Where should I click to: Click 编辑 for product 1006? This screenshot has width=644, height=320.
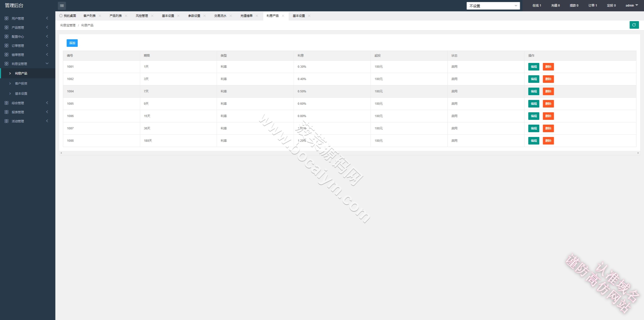[x=534, y=116]
